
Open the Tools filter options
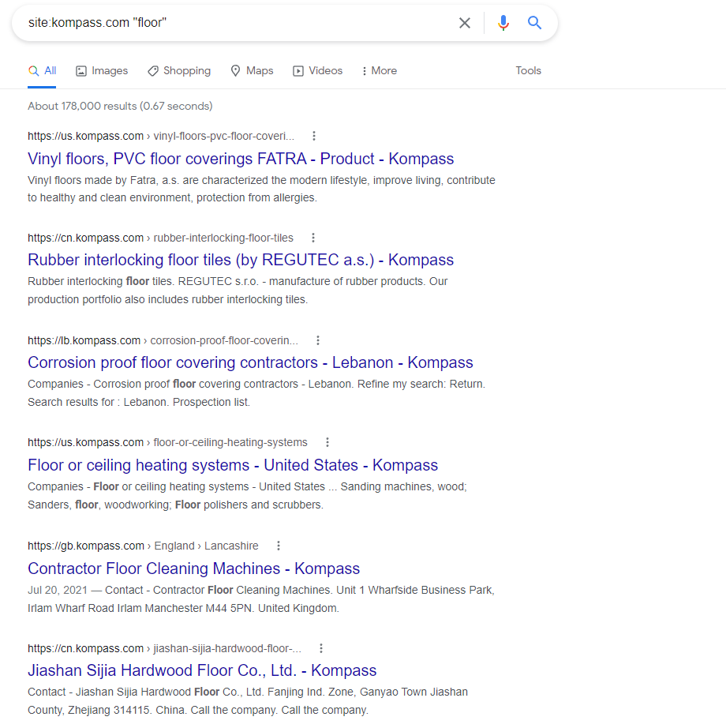pyautogui.click(x=528, y=71)
